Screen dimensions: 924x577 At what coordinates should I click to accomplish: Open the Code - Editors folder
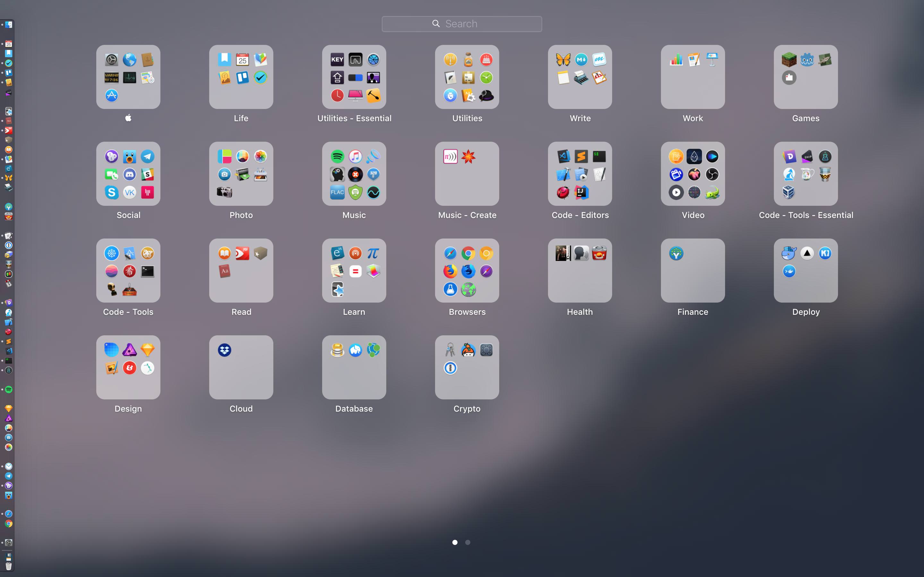point(580,174)
